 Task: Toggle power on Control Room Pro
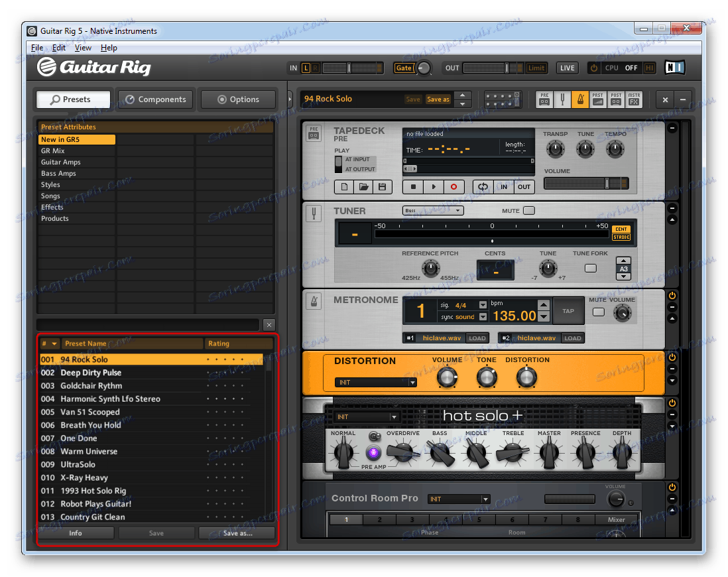pyautogui.click(x=672, y=487)
